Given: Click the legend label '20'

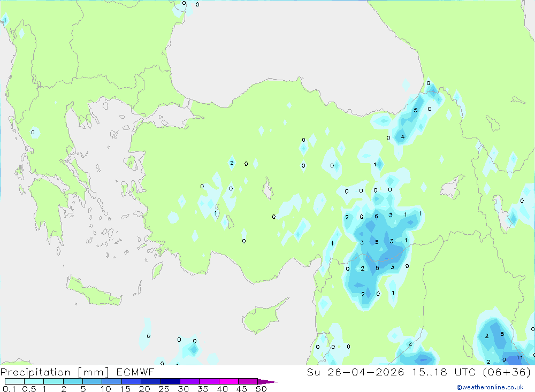Looking at the screenshot, I should point(144,389).
